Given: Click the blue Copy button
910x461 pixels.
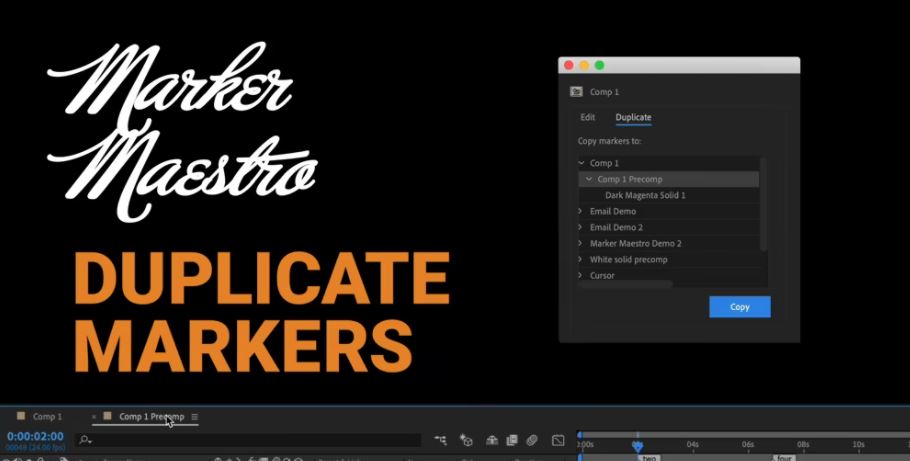Looking at the screenshot, I should click(739, 307).
